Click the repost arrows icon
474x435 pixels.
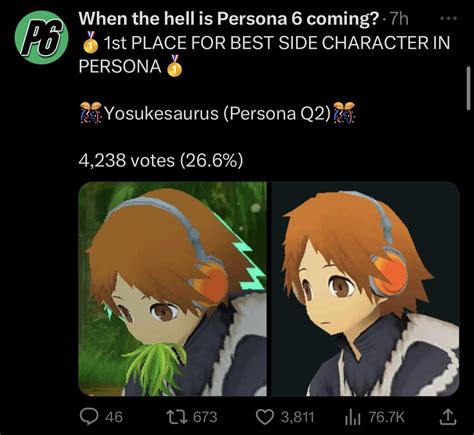tap(176, 417)
